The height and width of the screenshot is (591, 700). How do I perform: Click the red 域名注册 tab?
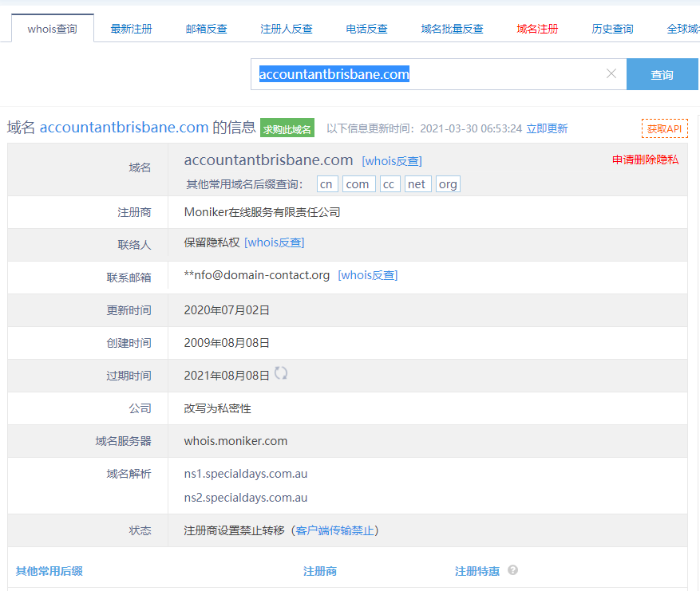pos(537,29)
